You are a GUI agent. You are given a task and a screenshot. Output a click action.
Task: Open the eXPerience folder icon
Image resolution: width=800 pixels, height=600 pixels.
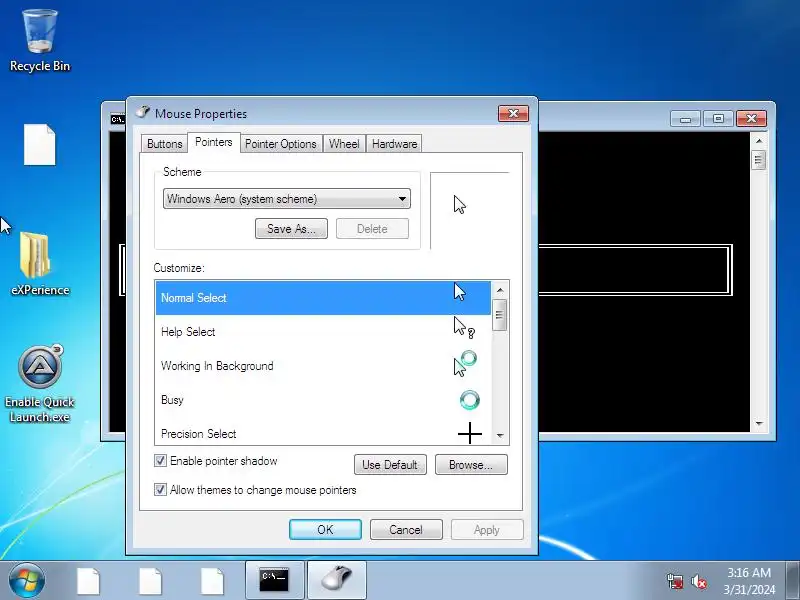[x=40, y=264]
